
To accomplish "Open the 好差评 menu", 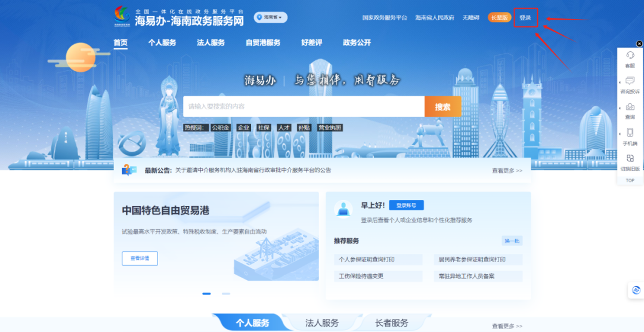I will [312, 43].
